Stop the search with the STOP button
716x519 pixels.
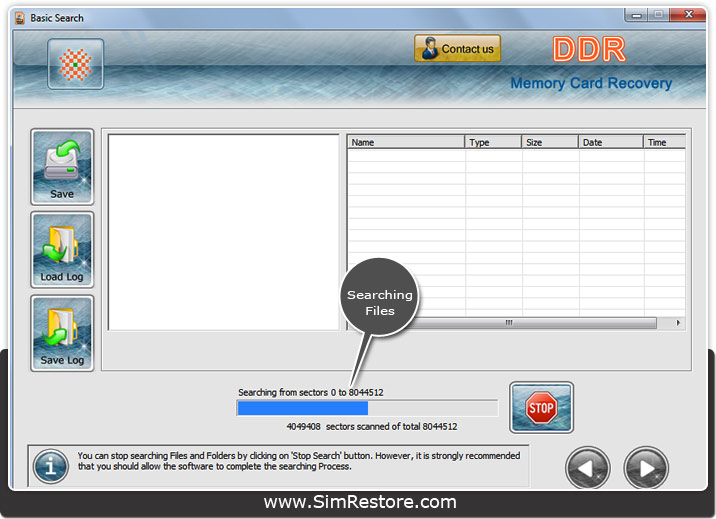(542, 407)
